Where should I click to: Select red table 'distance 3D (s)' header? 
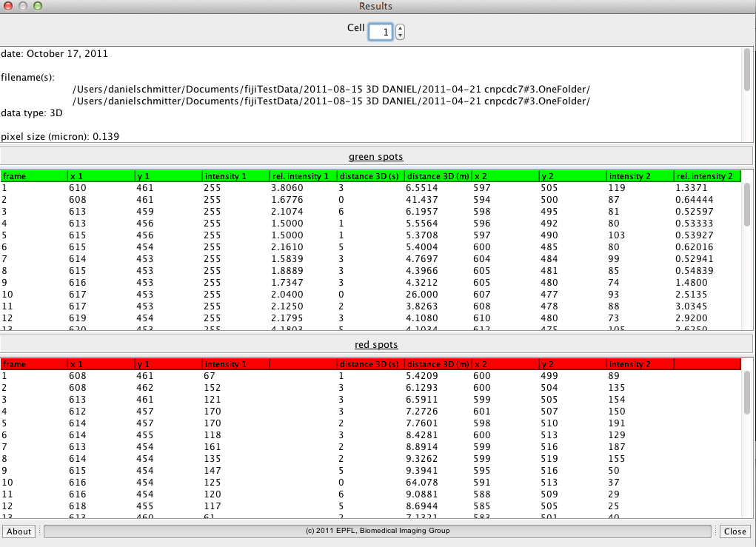coord(369,364)
